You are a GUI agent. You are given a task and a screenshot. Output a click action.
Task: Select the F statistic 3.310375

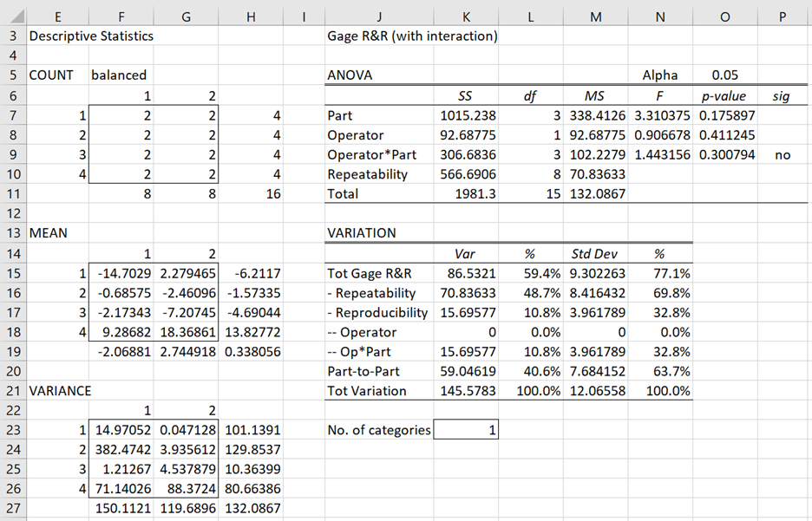tap(660, 115)
